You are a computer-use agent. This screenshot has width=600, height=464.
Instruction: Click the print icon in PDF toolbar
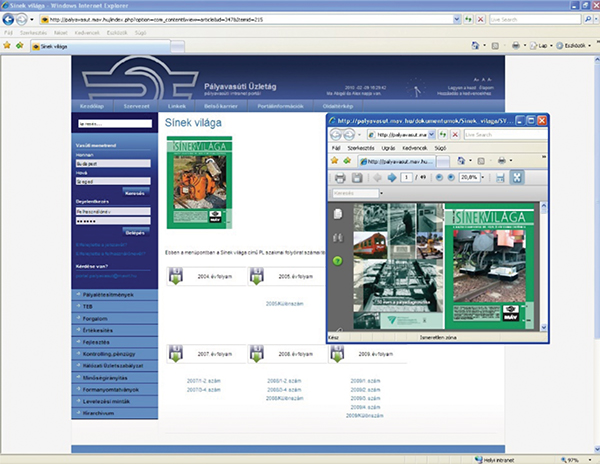click(340, 177)
